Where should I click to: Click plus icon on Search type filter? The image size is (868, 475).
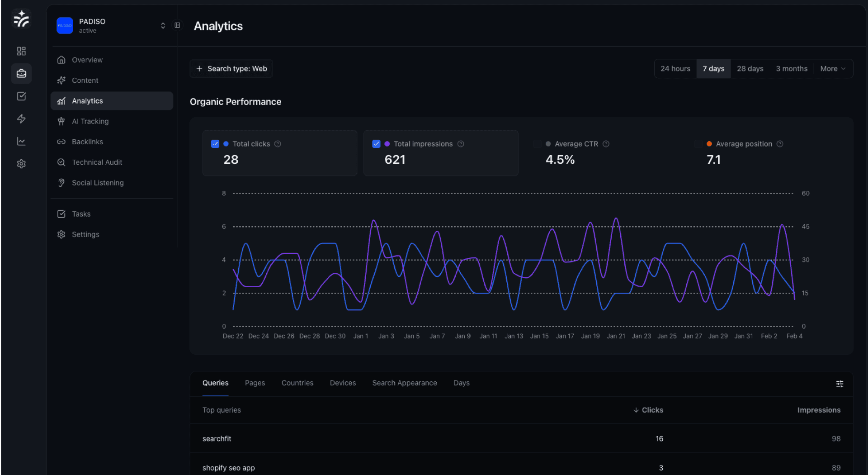(x=199, y=69)
